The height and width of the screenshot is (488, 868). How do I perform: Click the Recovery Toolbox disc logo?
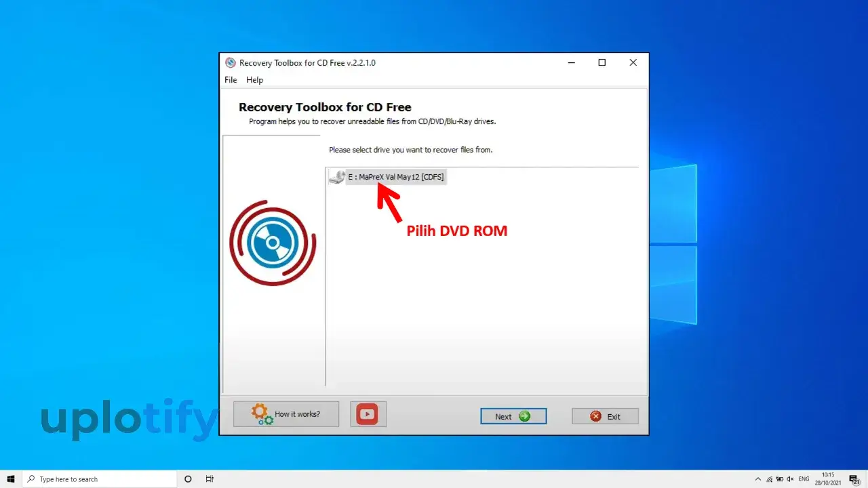pos(273,243)
